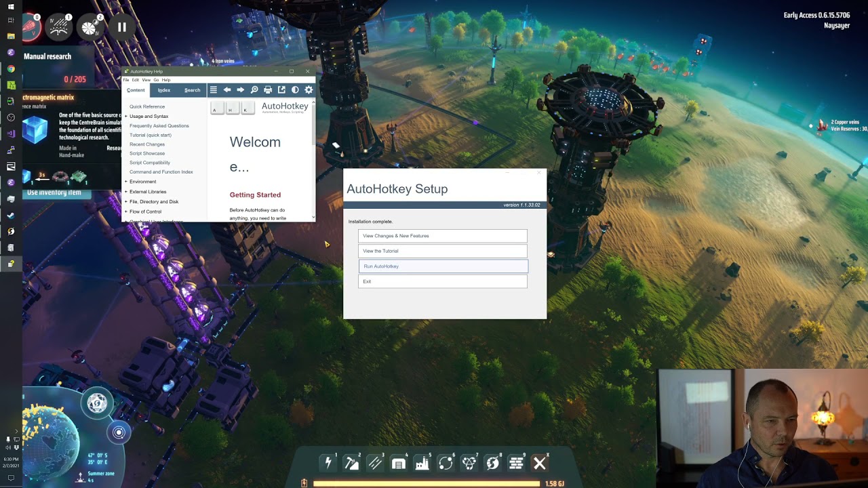Open Google Chrome from taskbar
The width and height of the screenshot is (868, 488).
tap(11, 68)
